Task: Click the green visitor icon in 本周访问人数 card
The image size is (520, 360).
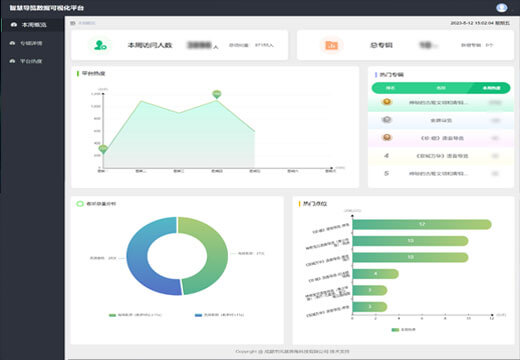Action: coord(100,45)
